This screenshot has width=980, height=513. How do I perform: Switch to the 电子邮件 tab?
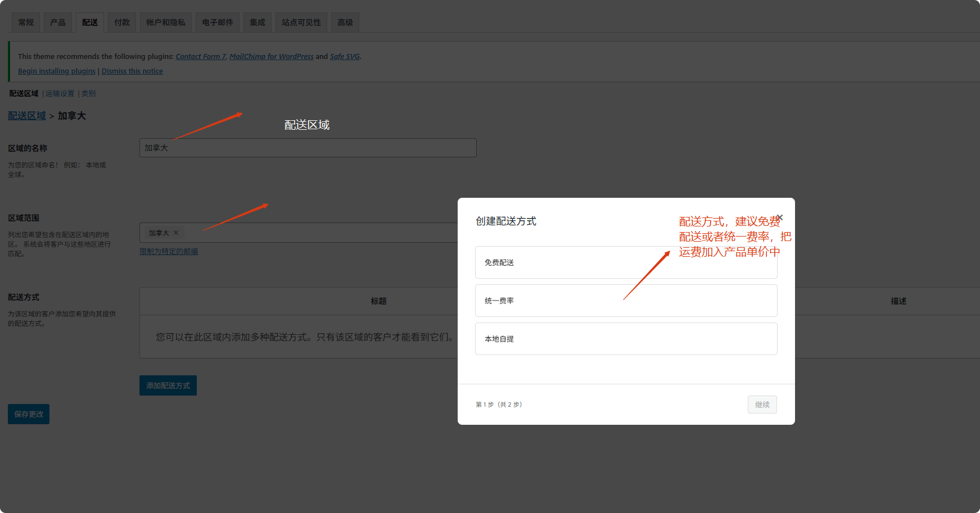click(x=218, y=22)
